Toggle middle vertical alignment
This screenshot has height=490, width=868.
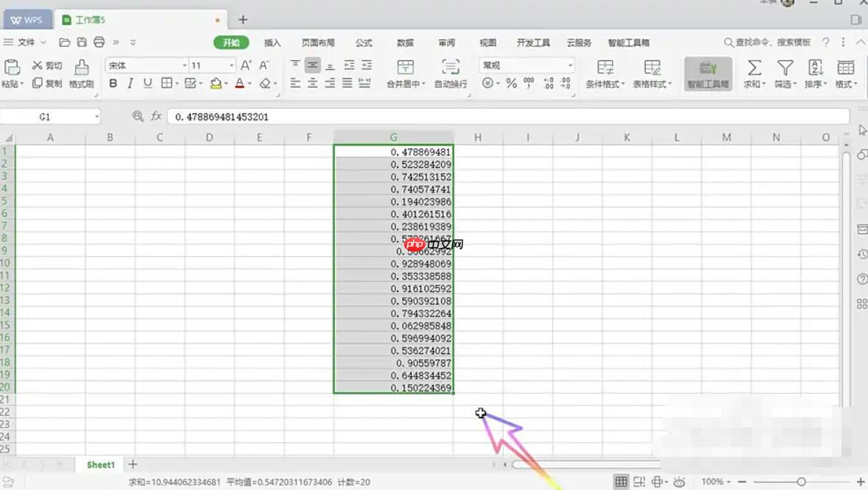(312, 65)
